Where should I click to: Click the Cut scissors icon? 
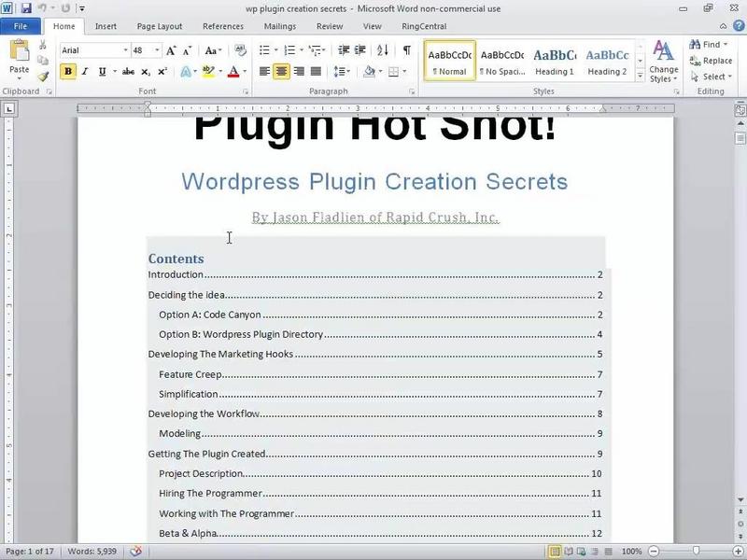43,45
